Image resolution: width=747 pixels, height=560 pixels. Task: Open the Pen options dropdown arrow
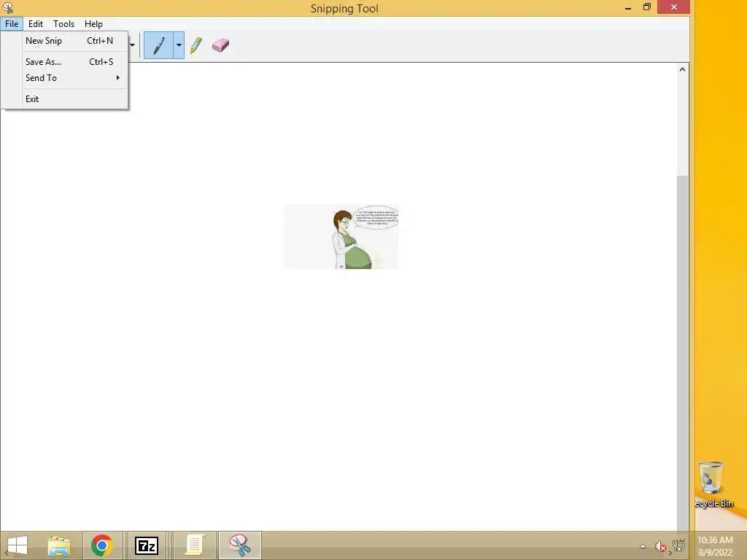point(179,45)
